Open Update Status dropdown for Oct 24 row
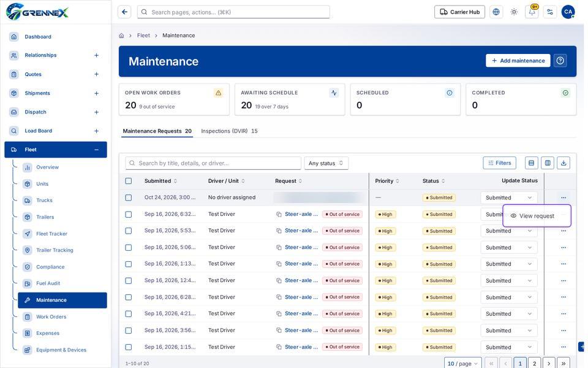This screenshot has height=368, width=588. tap(508, 197)
